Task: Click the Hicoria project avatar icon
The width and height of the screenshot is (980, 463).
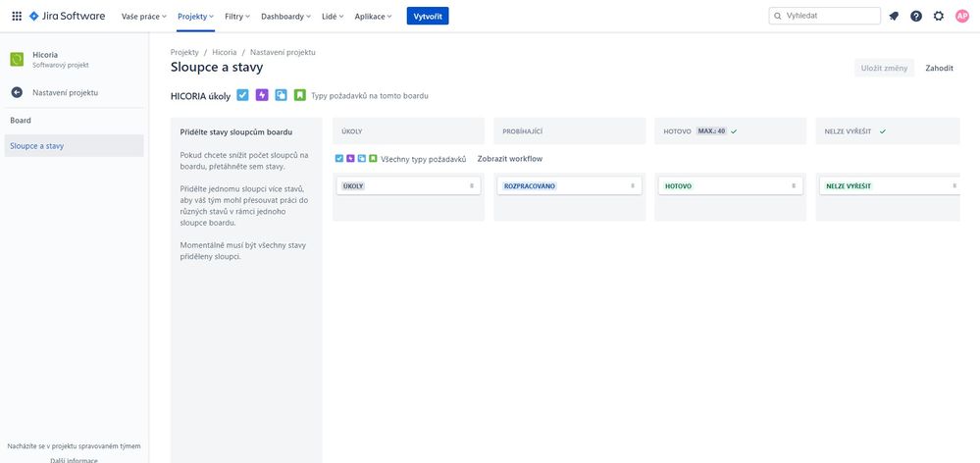Action: pos(17,60)
